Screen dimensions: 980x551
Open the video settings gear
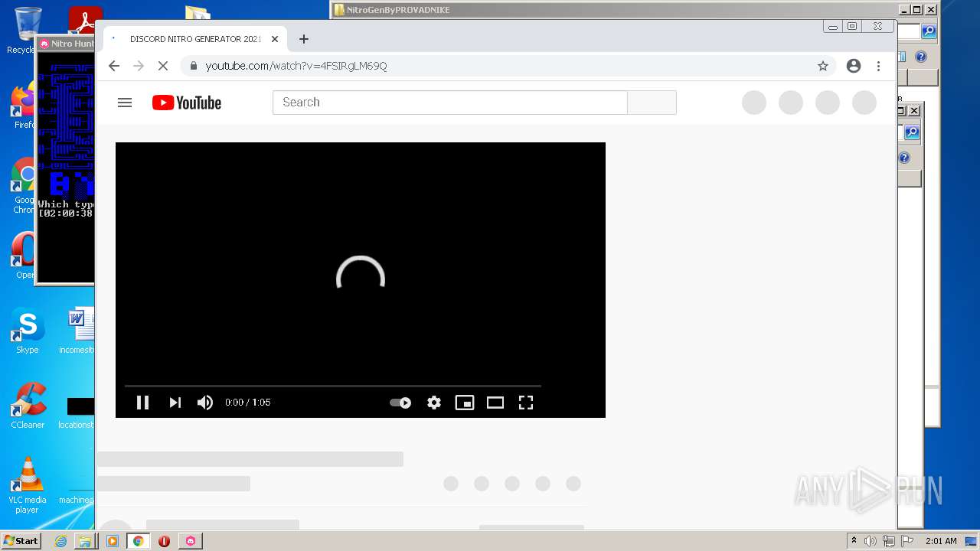tap(434, 403)
